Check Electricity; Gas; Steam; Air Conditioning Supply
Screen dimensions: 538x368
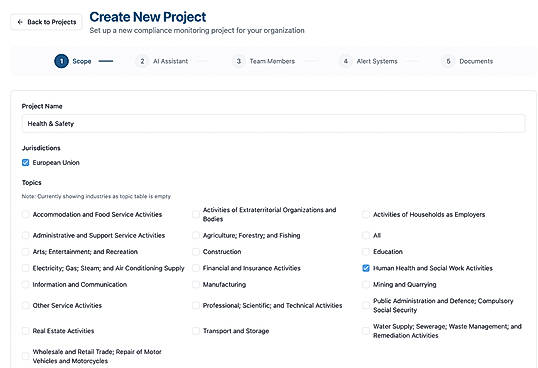point(25,268)
